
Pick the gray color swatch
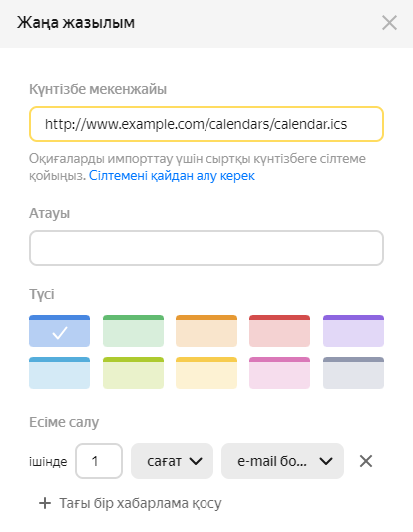(353, 373)
